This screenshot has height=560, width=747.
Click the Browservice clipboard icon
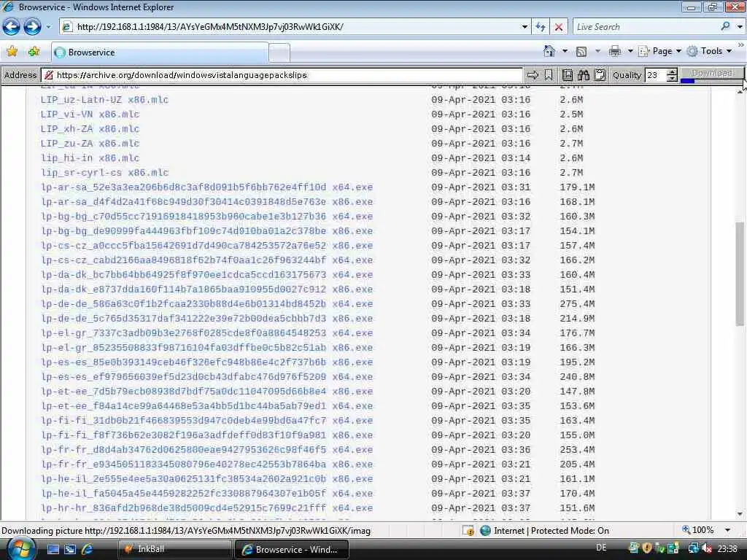[x=600, y=75]
